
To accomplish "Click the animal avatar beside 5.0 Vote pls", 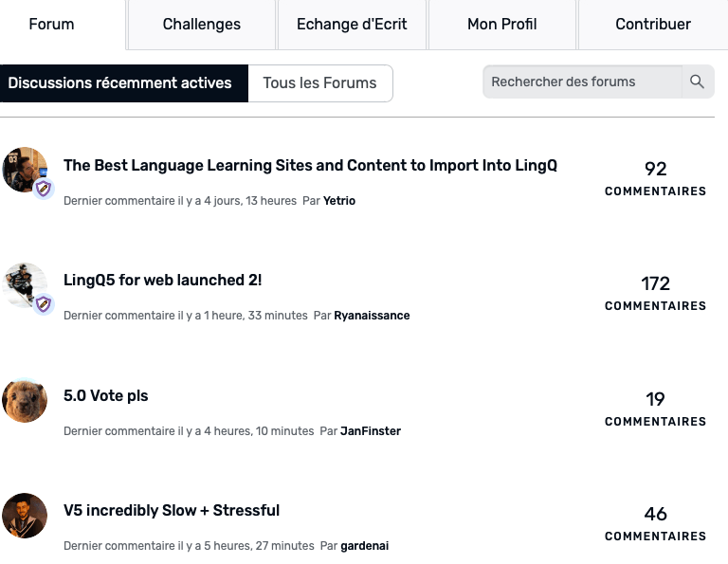I will tap(25, 400).
